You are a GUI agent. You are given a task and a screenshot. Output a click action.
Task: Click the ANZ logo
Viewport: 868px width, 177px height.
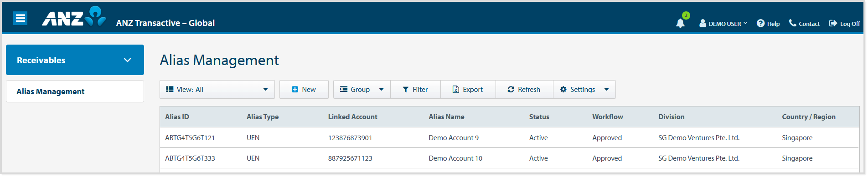74,16
